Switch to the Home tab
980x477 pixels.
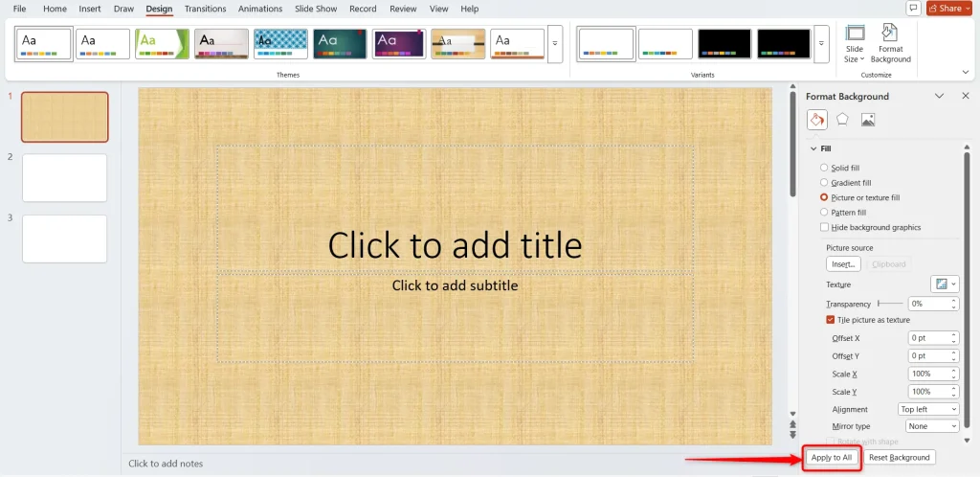pos(55,9)
